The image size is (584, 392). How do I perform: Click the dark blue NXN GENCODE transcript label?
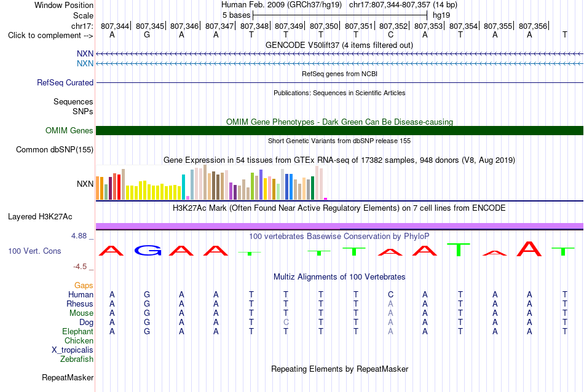click(85, 54)
